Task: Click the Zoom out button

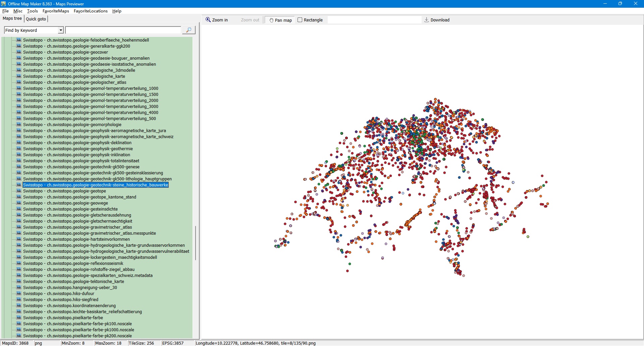Action: [250, 20]
